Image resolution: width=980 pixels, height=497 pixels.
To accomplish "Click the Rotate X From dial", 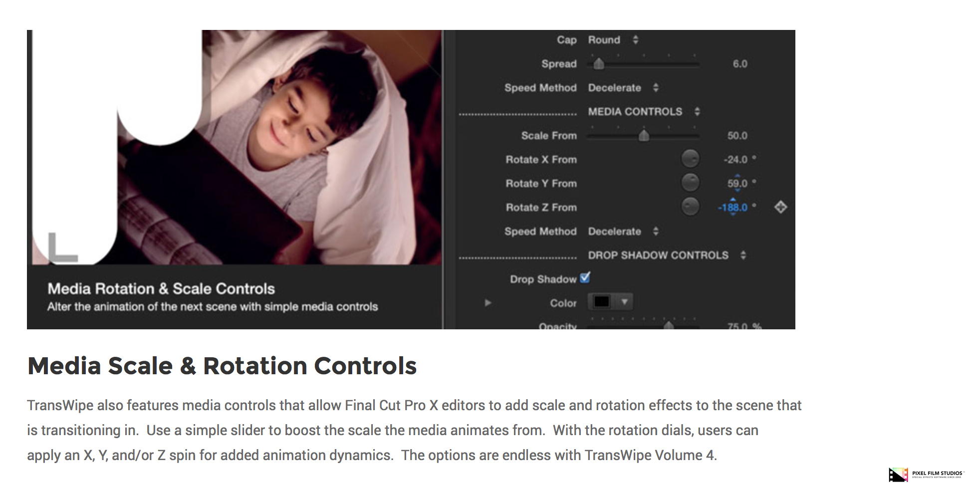I will [x=690, y=159].
